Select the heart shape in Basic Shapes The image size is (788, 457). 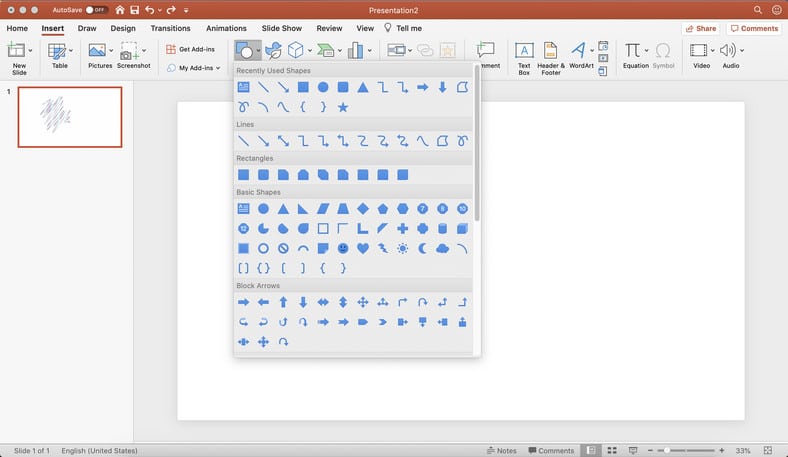pos(363,248)
